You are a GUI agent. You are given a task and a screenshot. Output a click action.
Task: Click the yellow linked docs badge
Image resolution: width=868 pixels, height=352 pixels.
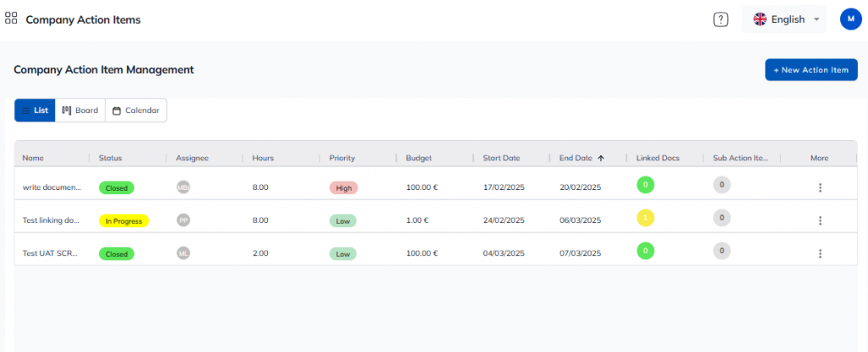(645, 218)
